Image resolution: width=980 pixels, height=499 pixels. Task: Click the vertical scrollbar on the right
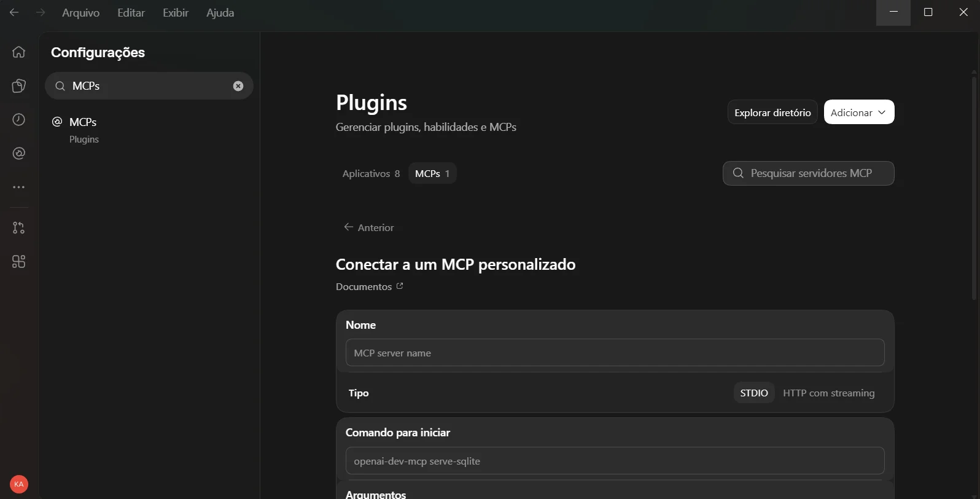pos(974,187)
